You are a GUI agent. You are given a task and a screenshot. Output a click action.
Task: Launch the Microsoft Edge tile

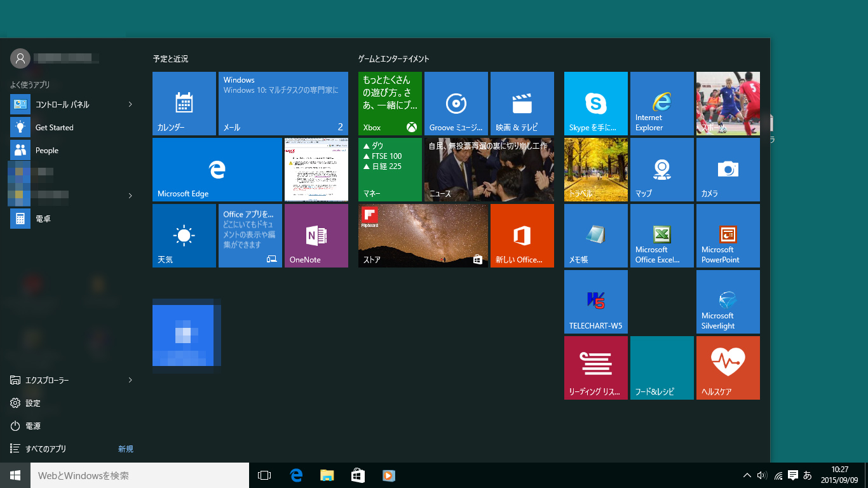click(x=217, y=170)
